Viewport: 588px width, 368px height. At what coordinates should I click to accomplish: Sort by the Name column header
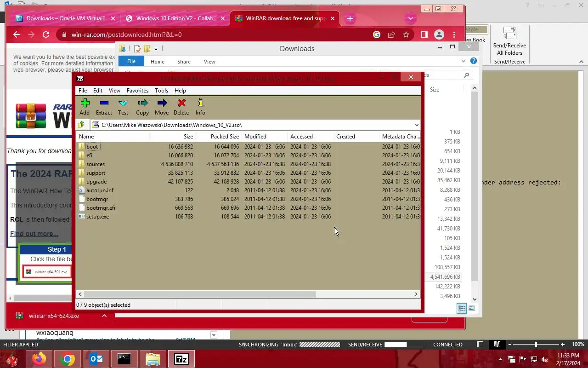(113, 137)
